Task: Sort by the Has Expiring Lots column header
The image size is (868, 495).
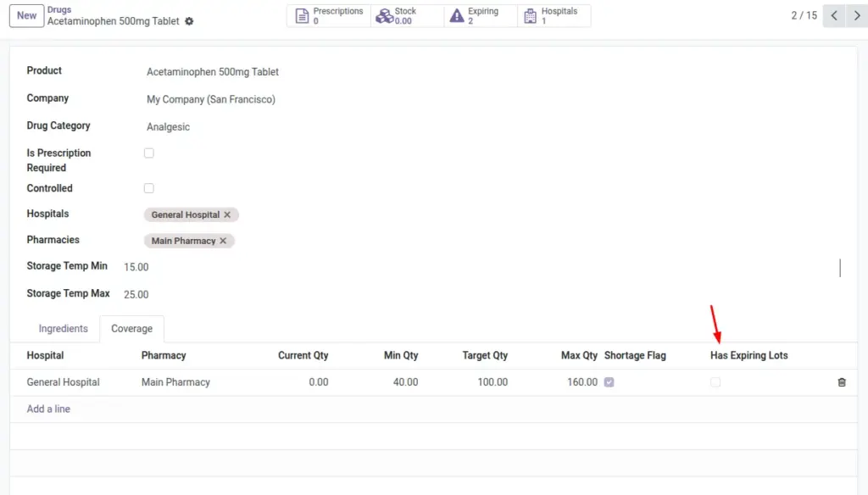Action: click(x=749, y=355)
